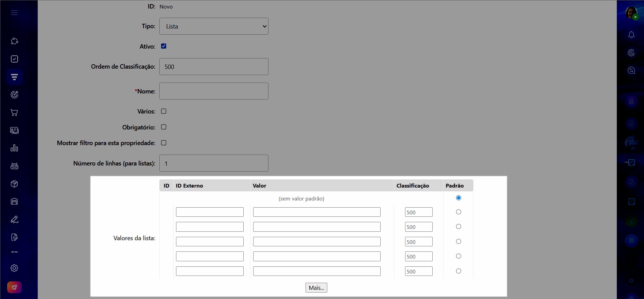Enable the Obrigatório checkbox

click(163, 127)
